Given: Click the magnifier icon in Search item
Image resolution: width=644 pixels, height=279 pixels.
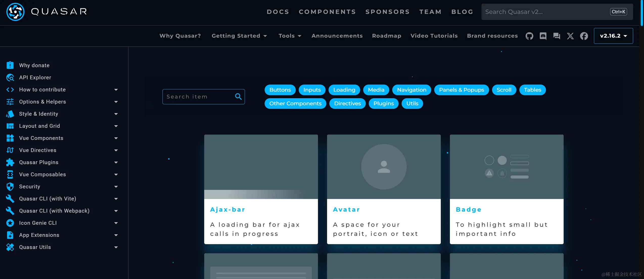Looking at the screenshot, I should [238, 96].
